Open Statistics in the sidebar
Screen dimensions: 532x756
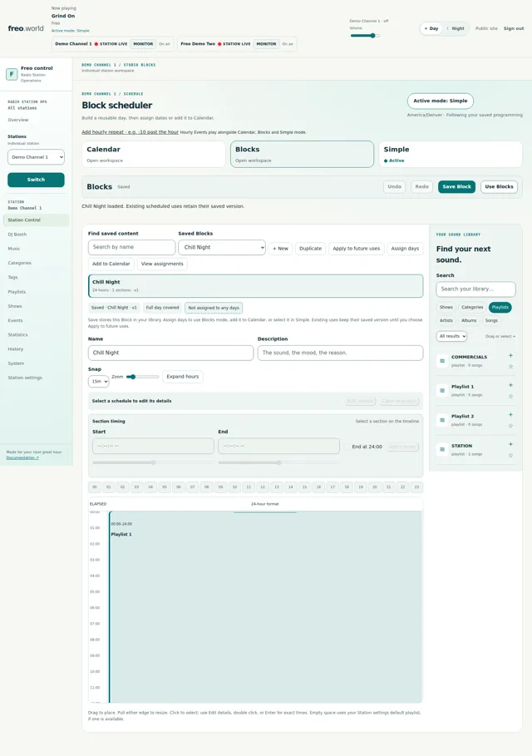coord(17,334)
